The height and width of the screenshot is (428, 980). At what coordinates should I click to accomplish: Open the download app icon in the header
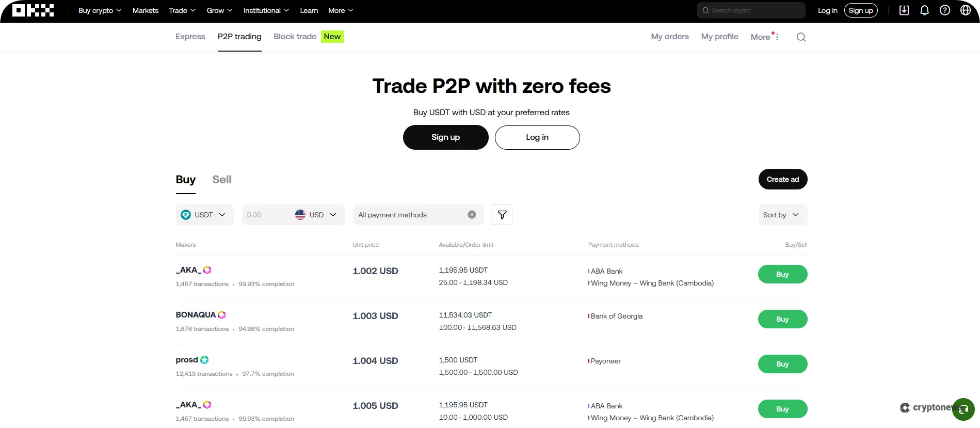pos(904,10)
